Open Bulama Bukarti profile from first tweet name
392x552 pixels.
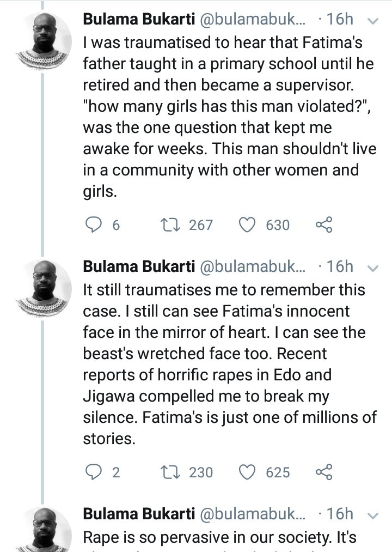pyautogui.click(x=138, y=20)
